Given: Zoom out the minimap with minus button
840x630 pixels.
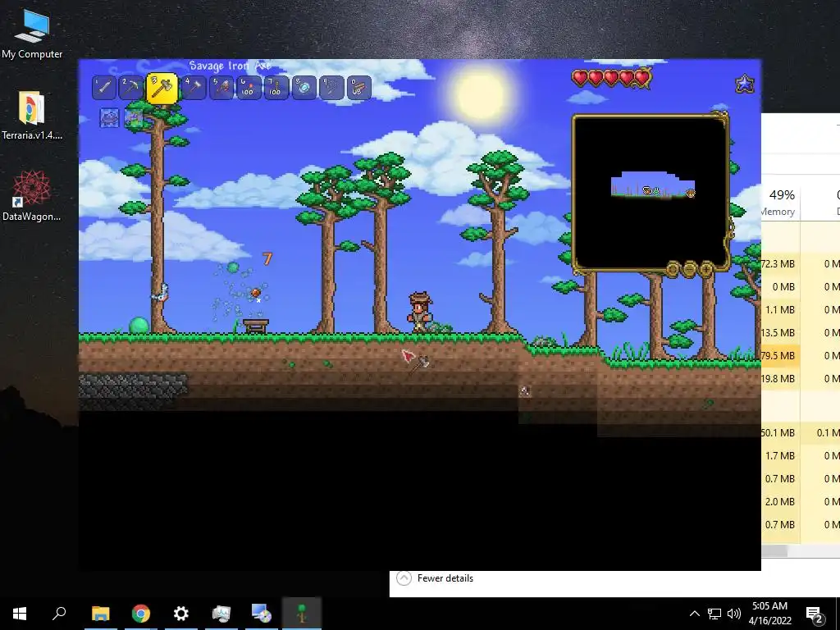Looking at the screenshot, I should tap(689, 268).
